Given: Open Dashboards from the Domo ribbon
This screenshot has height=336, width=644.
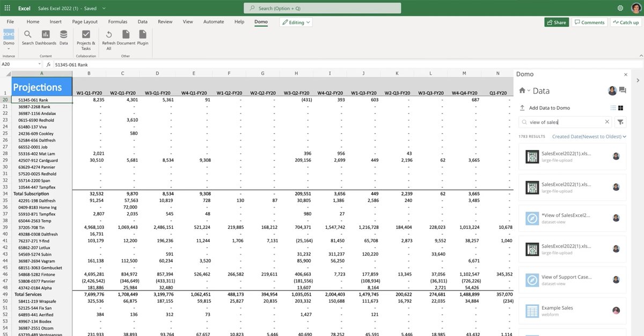Looking at the screenshot, I should tap(46, 38).
